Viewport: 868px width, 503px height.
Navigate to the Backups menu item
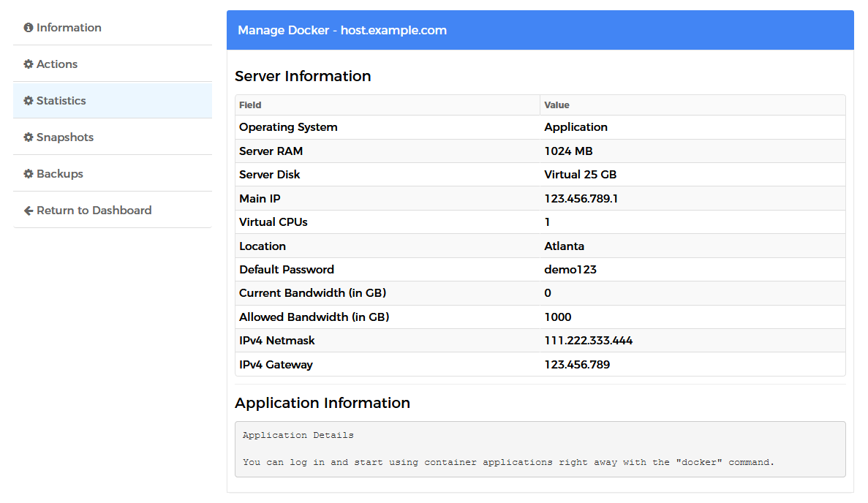(x=113, y=174)
